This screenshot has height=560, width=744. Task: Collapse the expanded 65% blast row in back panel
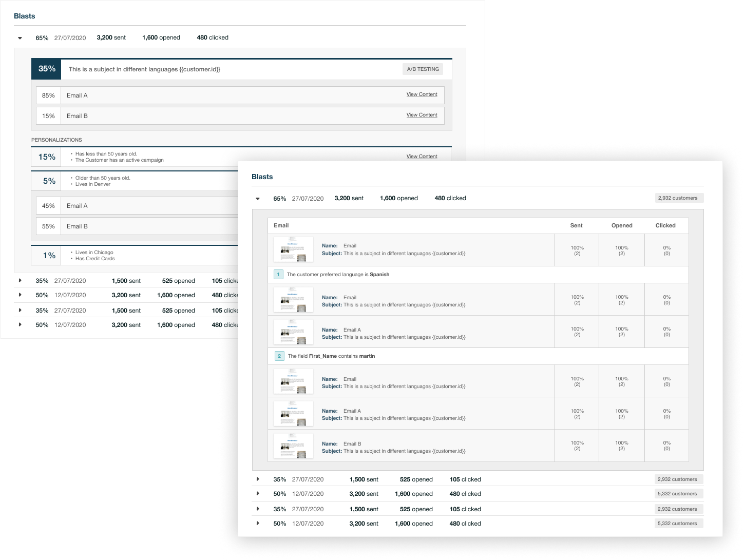pos(20,38)
